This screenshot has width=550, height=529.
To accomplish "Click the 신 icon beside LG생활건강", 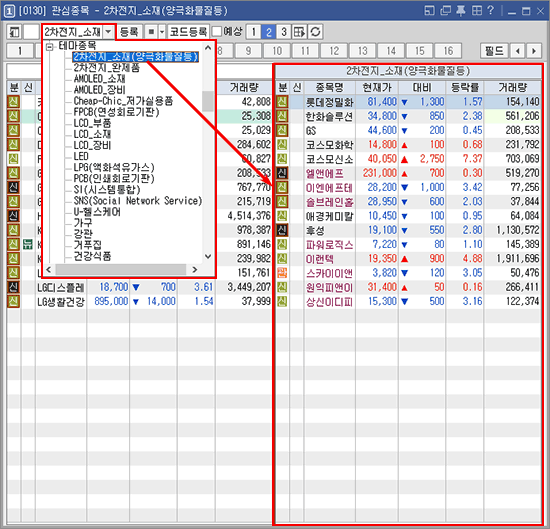I will [x=13, y=301].
